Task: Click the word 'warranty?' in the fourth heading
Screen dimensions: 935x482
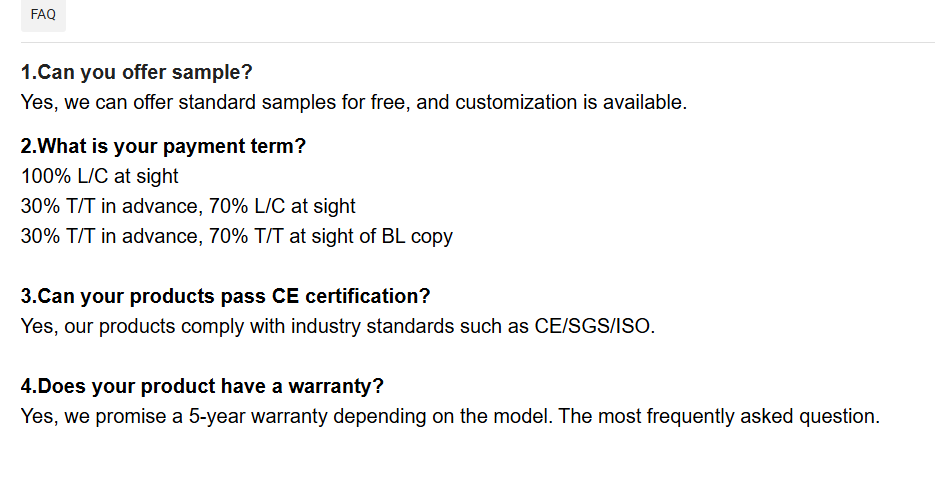Action: pyautogui.click(x=336, y=387)
